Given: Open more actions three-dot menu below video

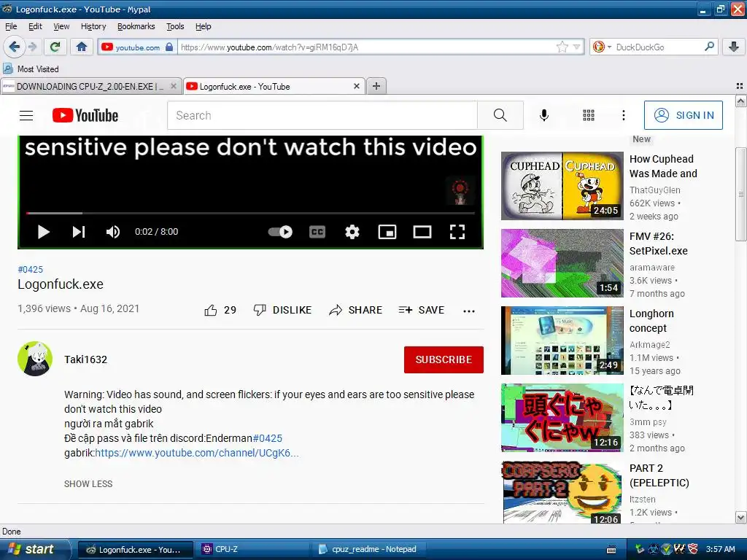Looking at the screenshot, I should (469, 311).
